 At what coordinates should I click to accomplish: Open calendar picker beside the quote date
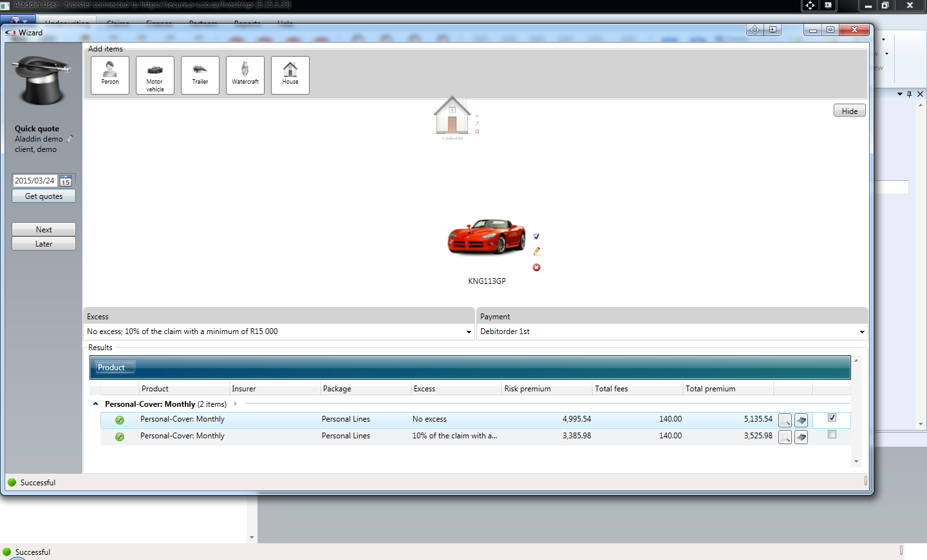(66, 181)
